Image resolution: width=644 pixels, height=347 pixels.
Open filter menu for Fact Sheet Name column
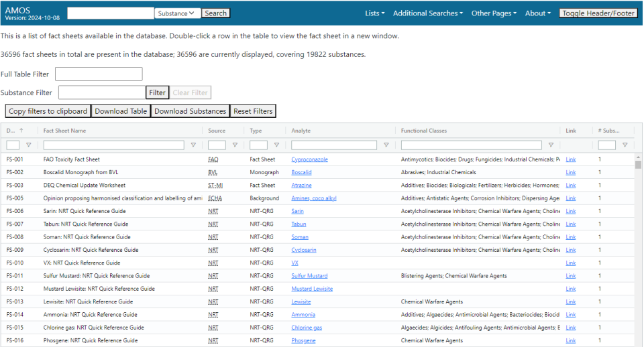pyautogui.click(x=193, y=145)
